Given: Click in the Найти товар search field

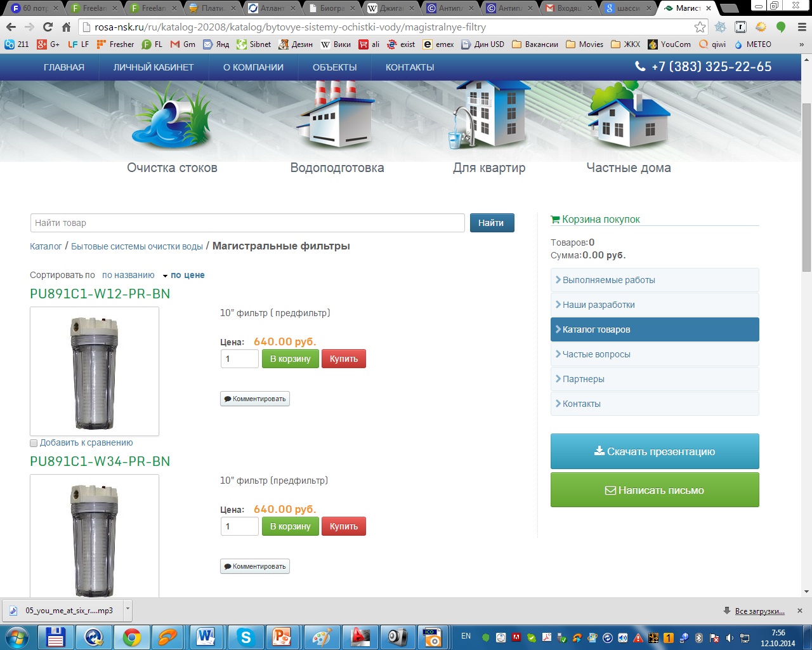Looking at the screenshot, I should tap(247, 223).
